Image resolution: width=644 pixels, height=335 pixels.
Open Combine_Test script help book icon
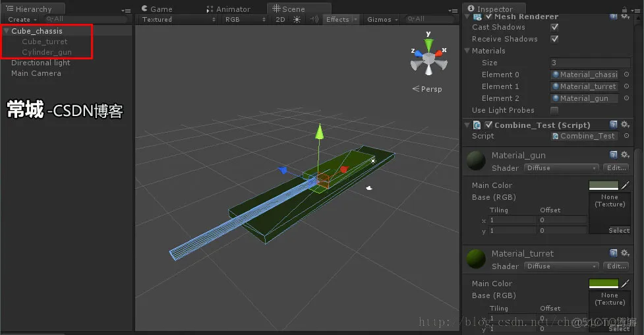[613, 125]
